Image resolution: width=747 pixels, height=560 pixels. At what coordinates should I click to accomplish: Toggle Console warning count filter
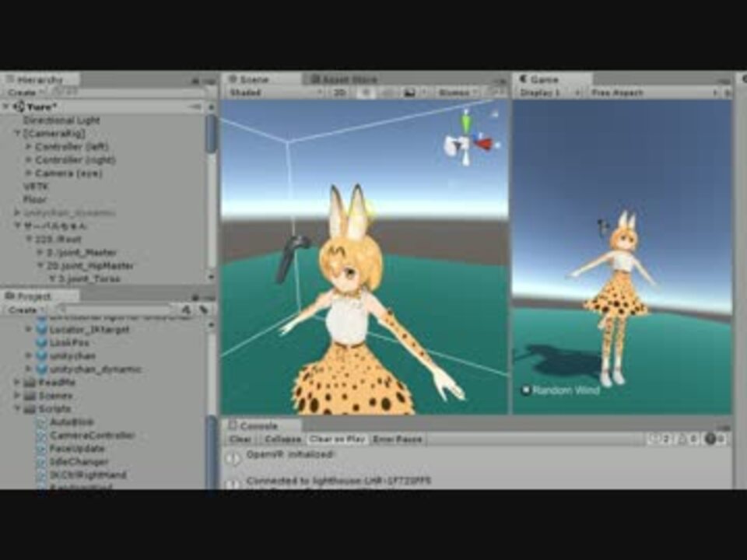click(689, 439)
